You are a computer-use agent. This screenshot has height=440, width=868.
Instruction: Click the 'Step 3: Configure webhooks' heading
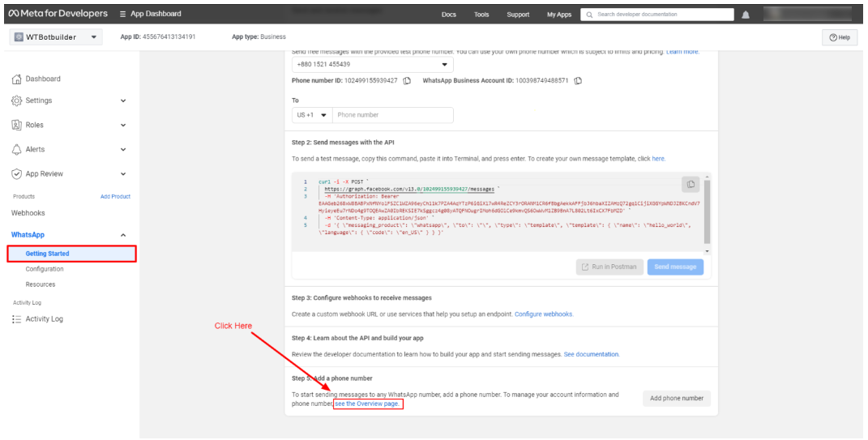(x=361, y=298)
